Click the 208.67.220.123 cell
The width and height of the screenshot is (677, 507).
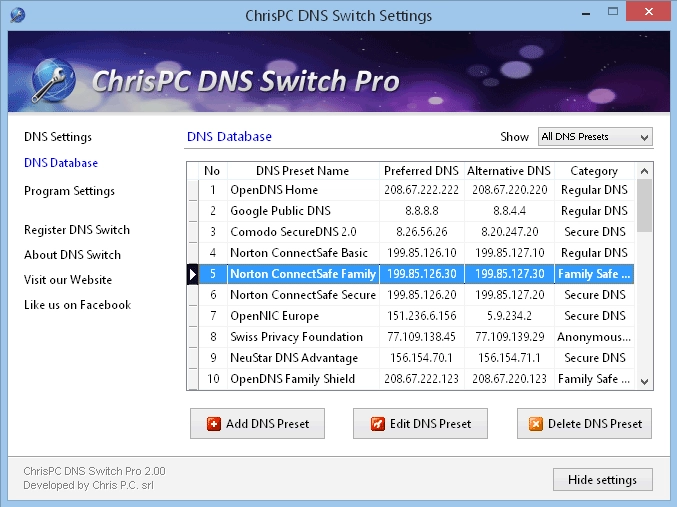click(x=509, y=379)
